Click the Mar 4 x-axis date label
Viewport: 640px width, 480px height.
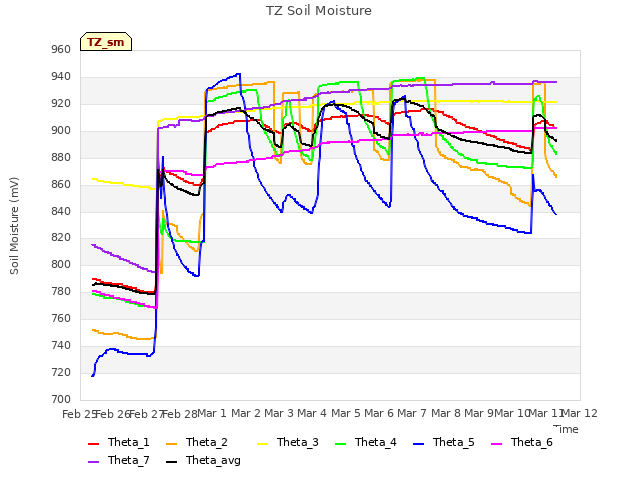312,413
